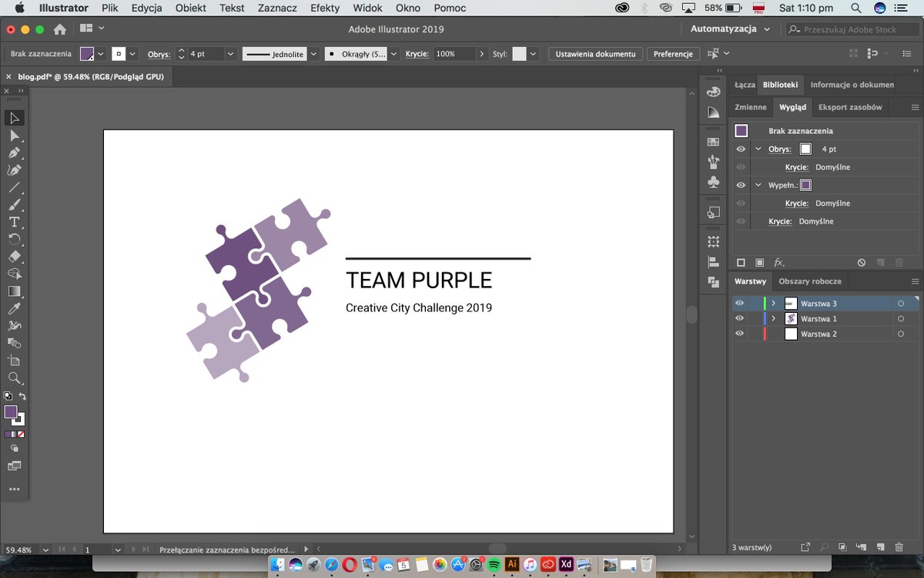This screenshot has width=924, height=578.
Task: Select the Selection (black arrow) tool
Action: (x=14, y=118)
